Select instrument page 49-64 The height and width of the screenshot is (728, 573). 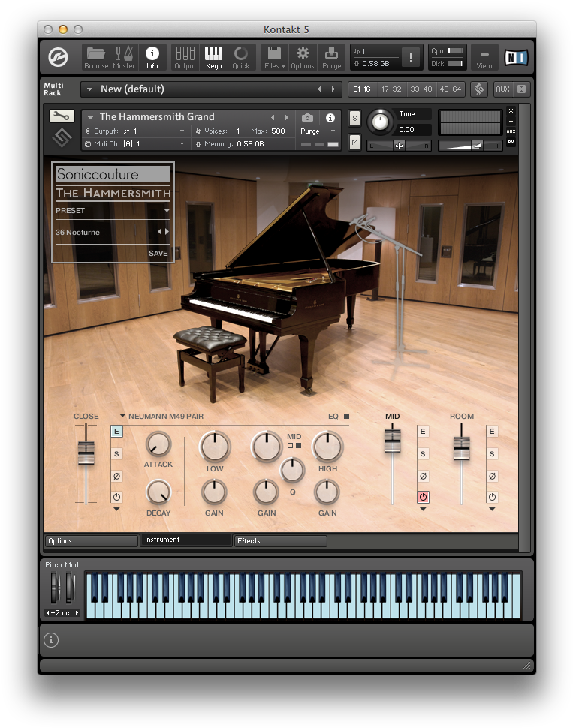(x=451, y=89)
